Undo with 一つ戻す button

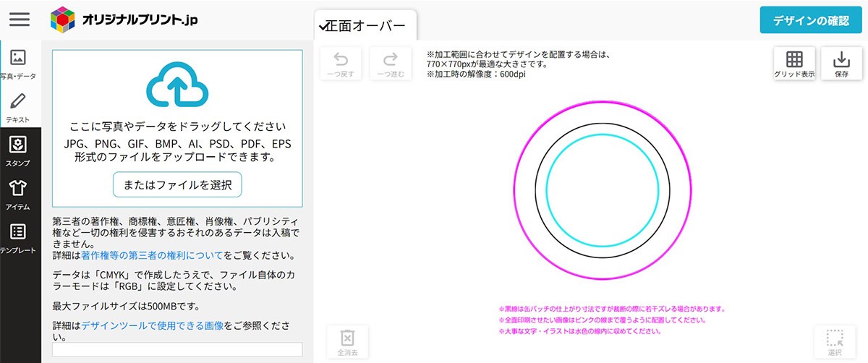coord(340,64)
